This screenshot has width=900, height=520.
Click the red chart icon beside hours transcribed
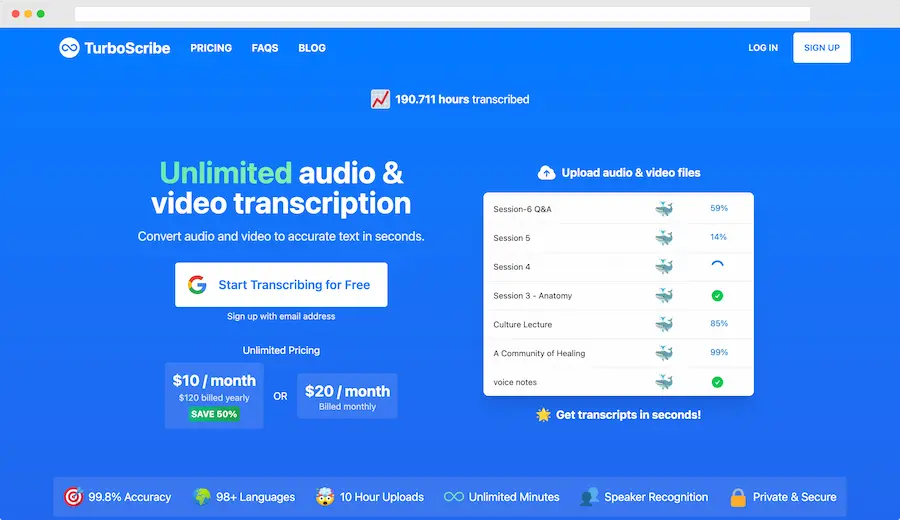coord(380,99)
